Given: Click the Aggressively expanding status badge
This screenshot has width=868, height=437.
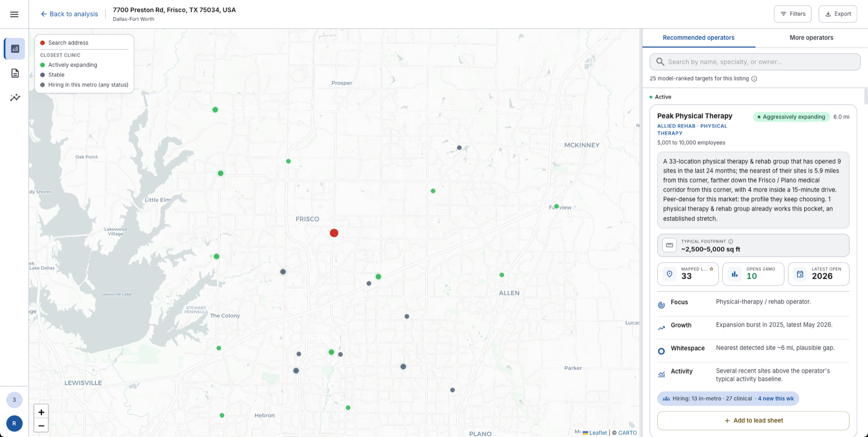Looking at the screenshot, I should pyautogui.click(x=791, y=117).
